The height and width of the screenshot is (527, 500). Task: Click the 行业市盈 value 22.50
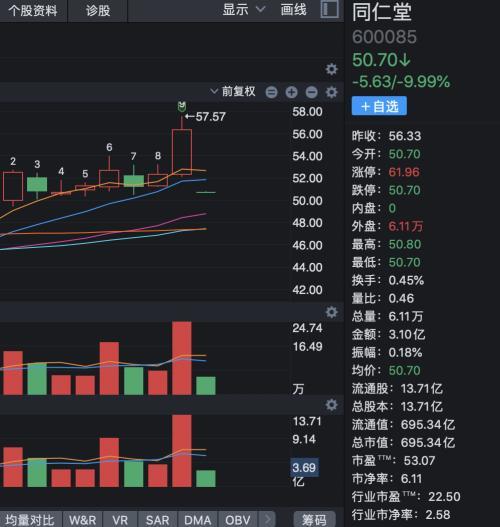(x=444, y=497)
